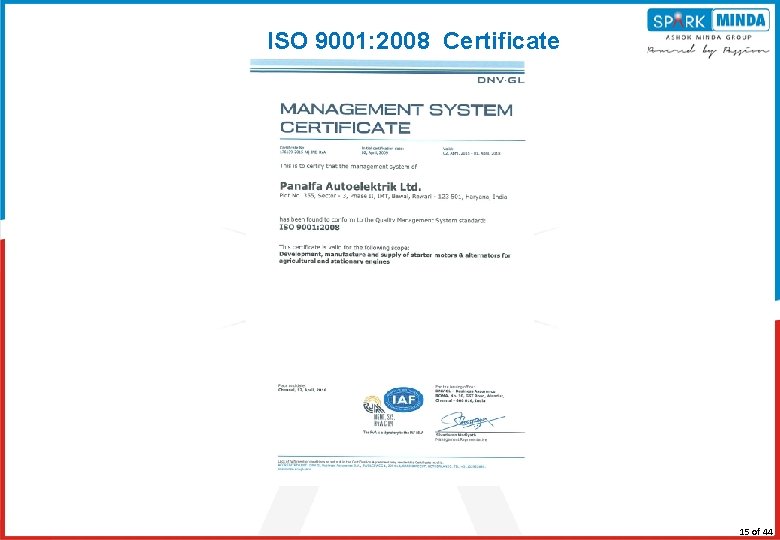Click the 'MANAGEMENT SYSTEM CERTIFICATE' heading

tap(396, 118)
